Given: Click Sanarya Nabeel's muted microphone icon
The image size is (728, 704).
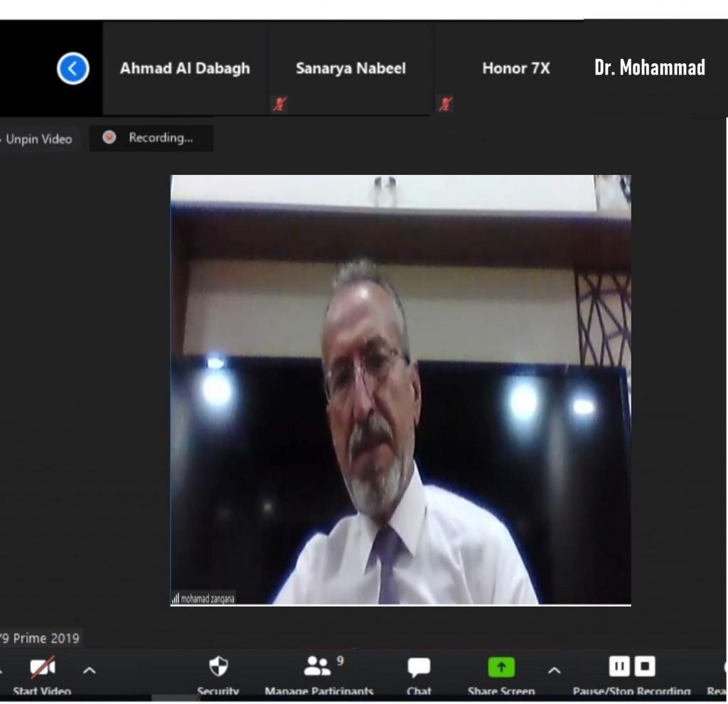Looking at the screenshot, I should click(278, 105).
